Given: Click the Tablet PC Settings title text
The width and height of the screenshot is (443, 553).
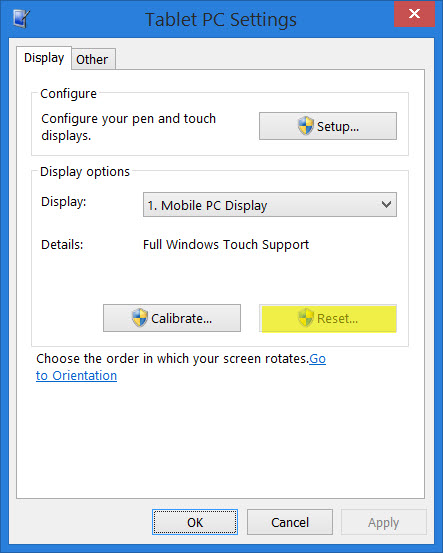Looking at the screenshot, I should tap(221, 19).
